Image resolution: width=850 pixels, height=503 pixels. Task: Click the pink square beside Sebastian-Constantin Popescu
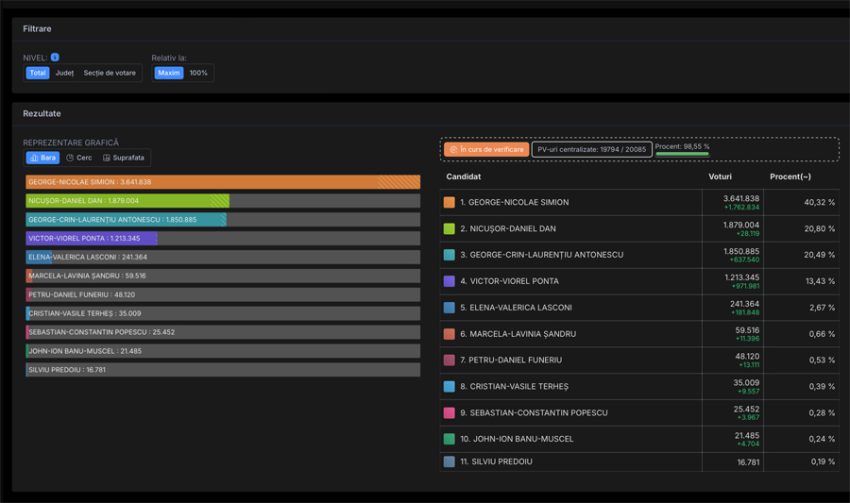click(449, 412)
